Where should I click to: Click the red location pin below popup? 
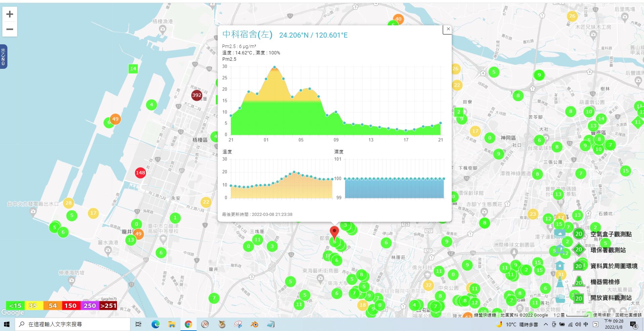pos(334,233)
